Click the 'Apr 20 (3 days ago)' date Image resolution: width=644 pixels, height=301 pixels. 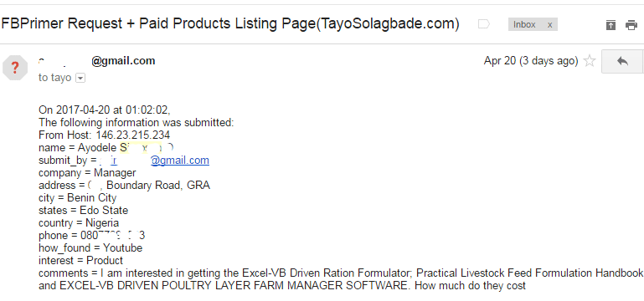pos(531,61)
